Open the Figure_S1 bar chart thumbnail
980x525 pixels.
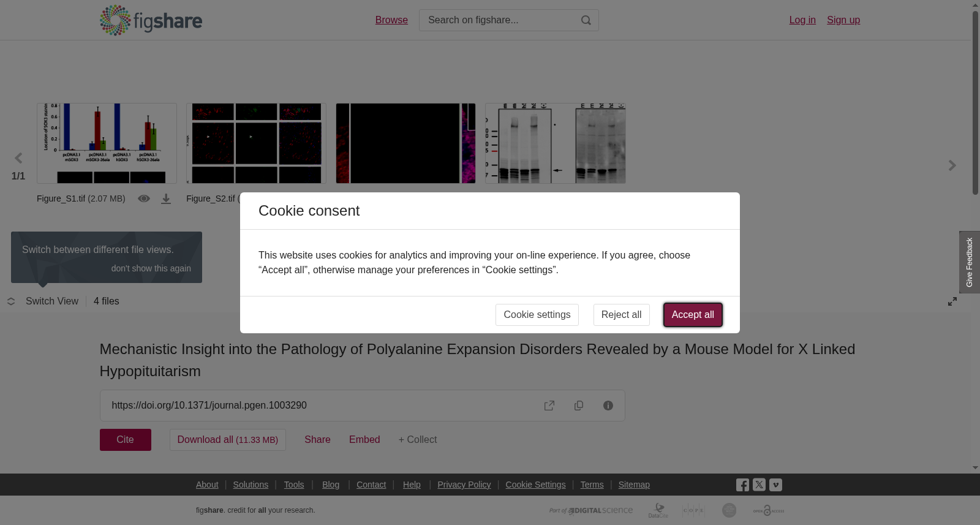click(x=107, y=143)
